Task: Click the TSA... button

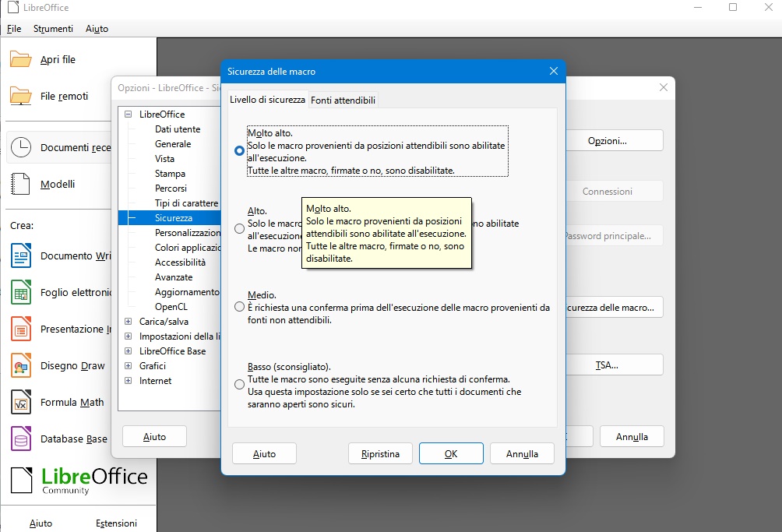Action: [615, 365]
